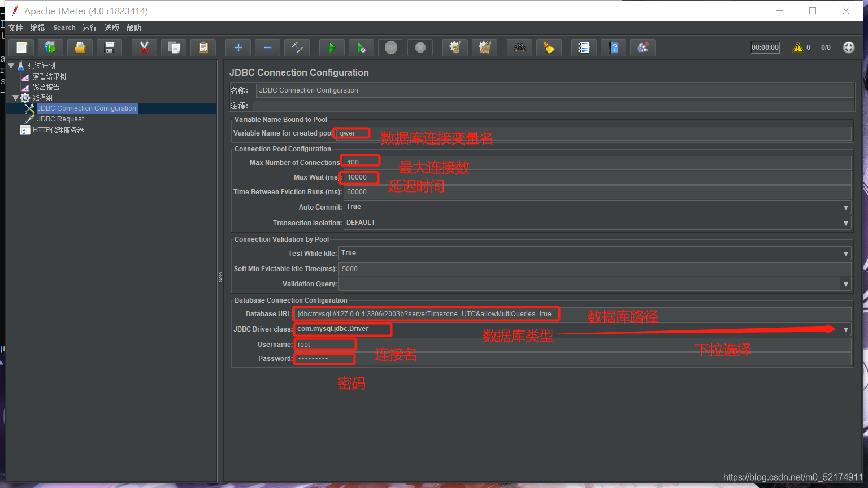Click the Stop test icon
868x488 pixels.
tap(391, 48)
